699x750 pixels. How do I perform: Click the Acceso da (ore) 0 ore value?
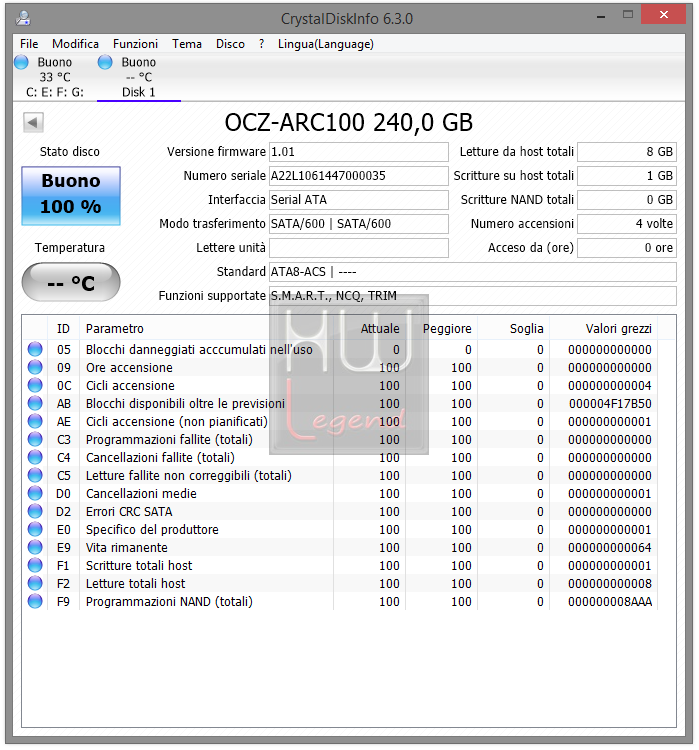627,248
